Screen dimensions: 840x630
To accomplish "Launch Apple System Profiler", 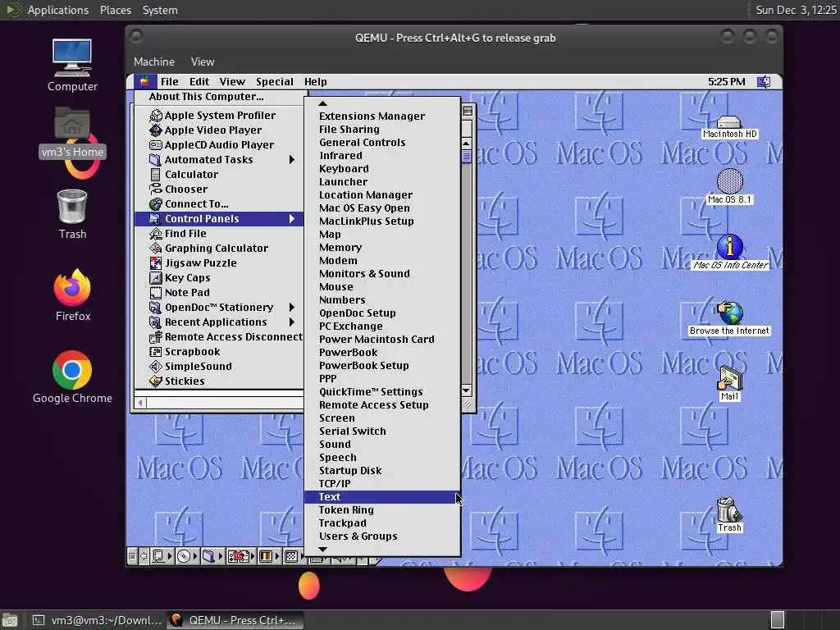I will coord(219,115).
